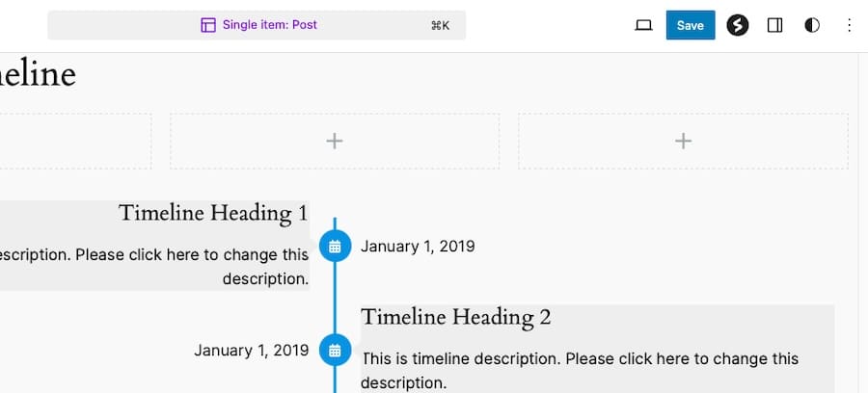Open the View device preview dropdown

[x=644, y=25]
